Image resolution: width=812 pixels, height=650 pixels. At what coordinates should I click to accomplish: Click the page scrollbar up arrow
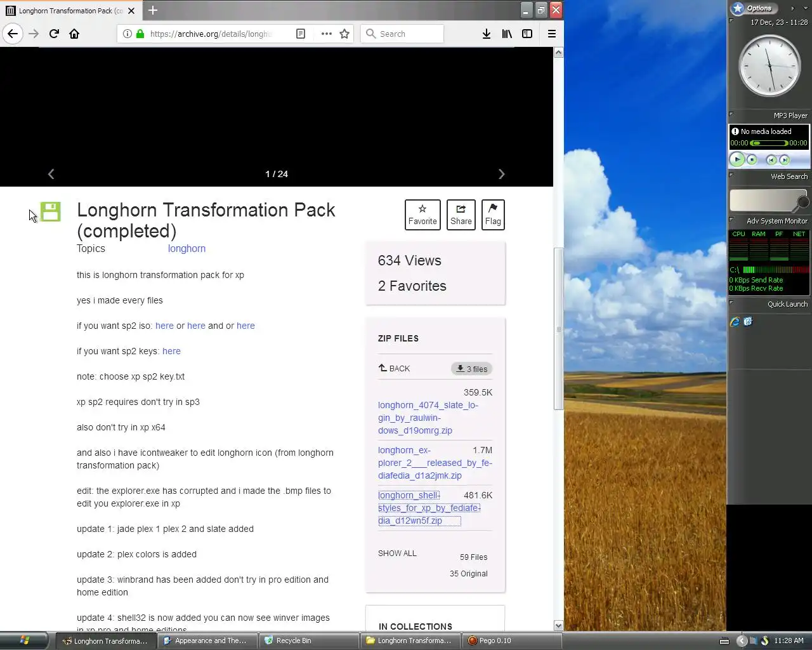[x=558, y=53]
